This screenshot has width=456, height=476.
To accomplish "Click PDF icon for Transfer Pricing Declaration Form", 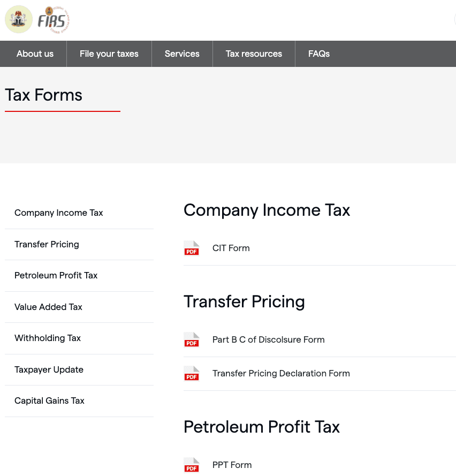I will coord(192,374).
